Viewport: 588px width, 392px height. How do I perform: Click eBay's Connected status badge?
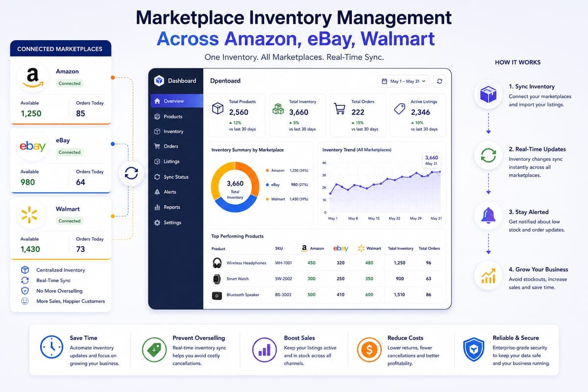coord(70,152)
